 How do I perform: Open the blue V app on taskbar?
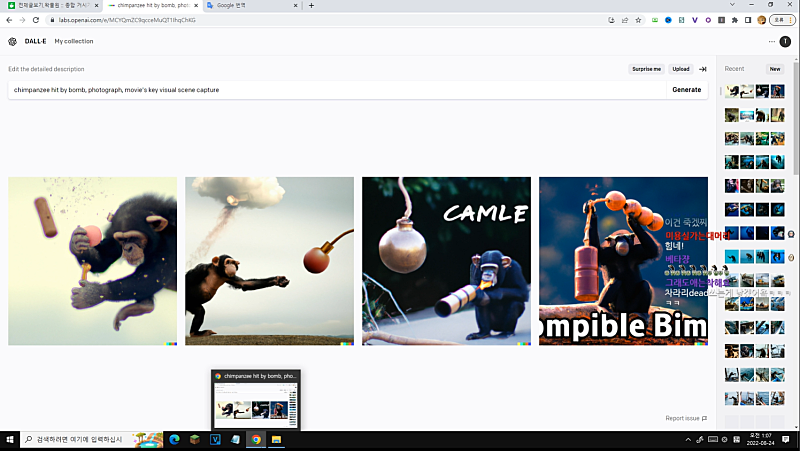pyautogui.click(x=215, y=439)
